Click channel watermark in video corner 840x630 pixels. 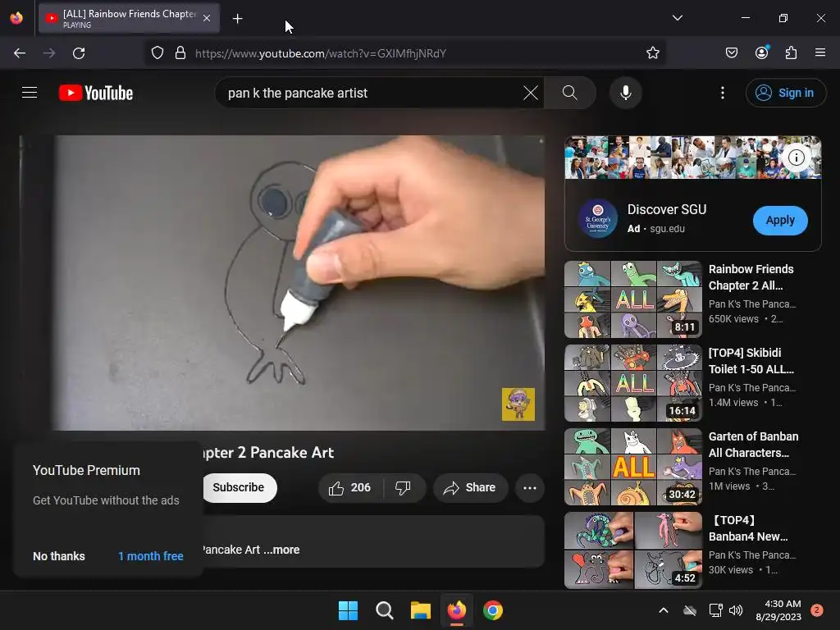518,404
